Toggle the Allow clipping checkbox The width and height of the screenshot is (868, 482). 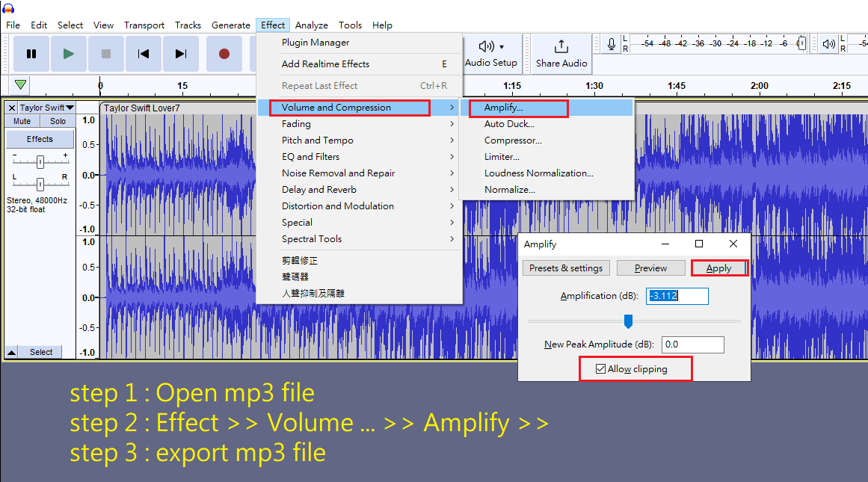point(600,369)
